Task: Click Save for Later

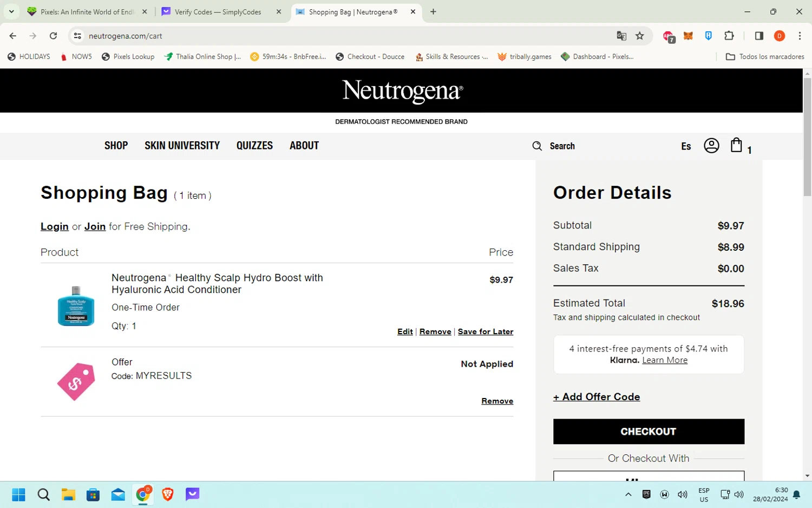Action: 486,331
